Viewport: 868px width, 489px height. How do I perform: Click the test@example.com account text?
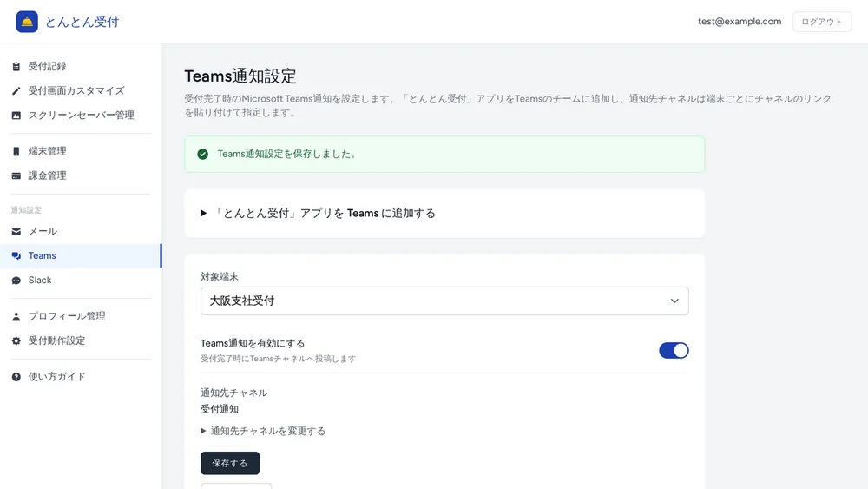(x=740, y=22)
